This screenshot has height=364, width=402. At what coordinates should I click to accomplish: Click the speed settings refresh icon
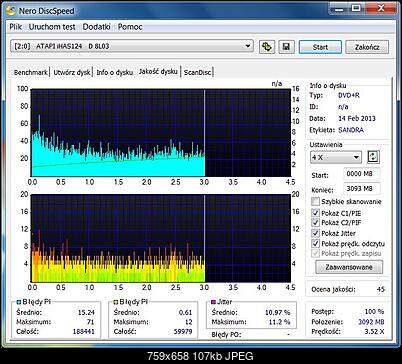click(373, 157)
